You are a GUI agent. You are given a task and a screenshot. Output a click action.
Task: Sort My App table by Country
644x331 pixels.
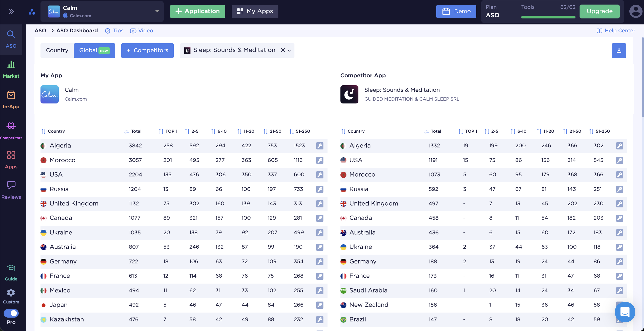53,131
